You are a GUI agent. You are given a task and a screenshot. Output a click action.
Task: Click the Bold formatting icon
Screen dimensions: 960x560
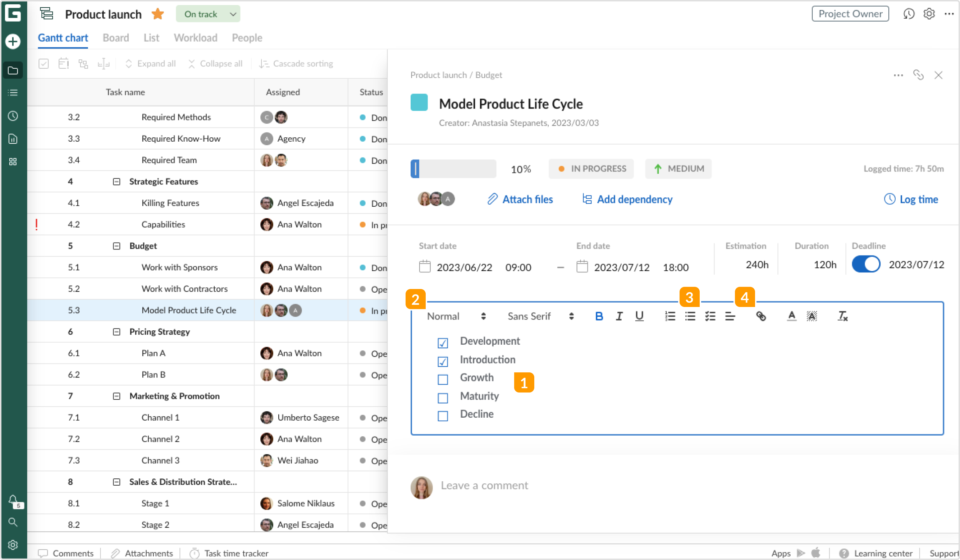(599, 316)
